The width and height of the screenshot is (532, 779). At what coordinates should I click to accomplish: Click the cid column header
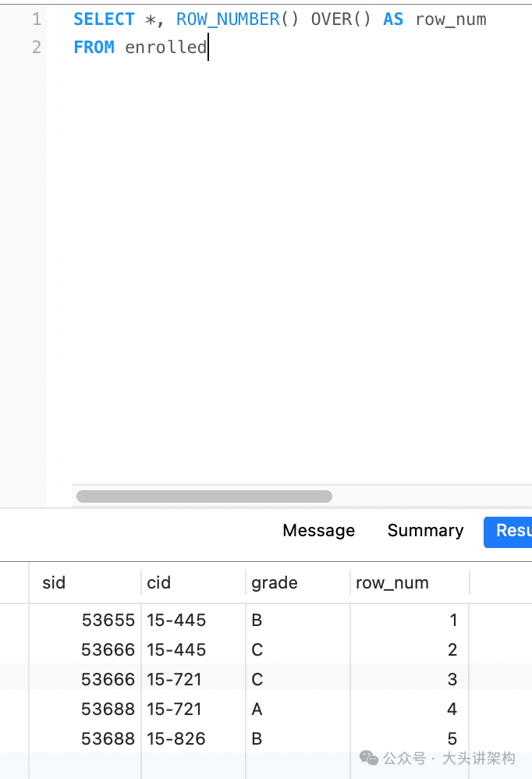pos(158,582)
